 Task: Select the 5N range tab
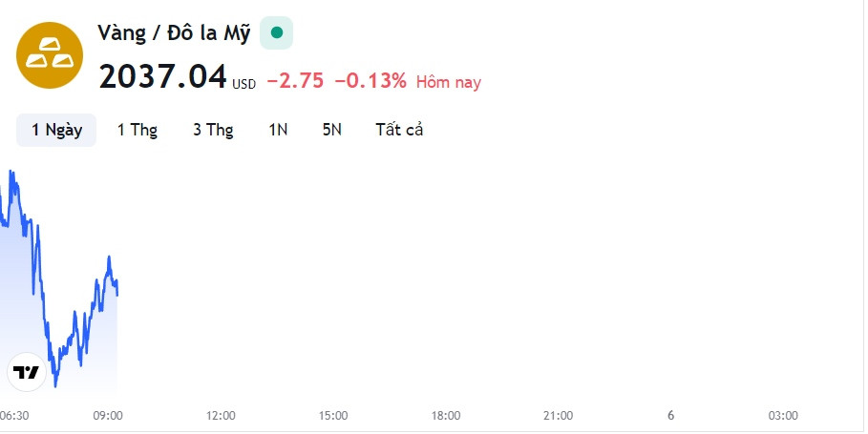(331, 130)
